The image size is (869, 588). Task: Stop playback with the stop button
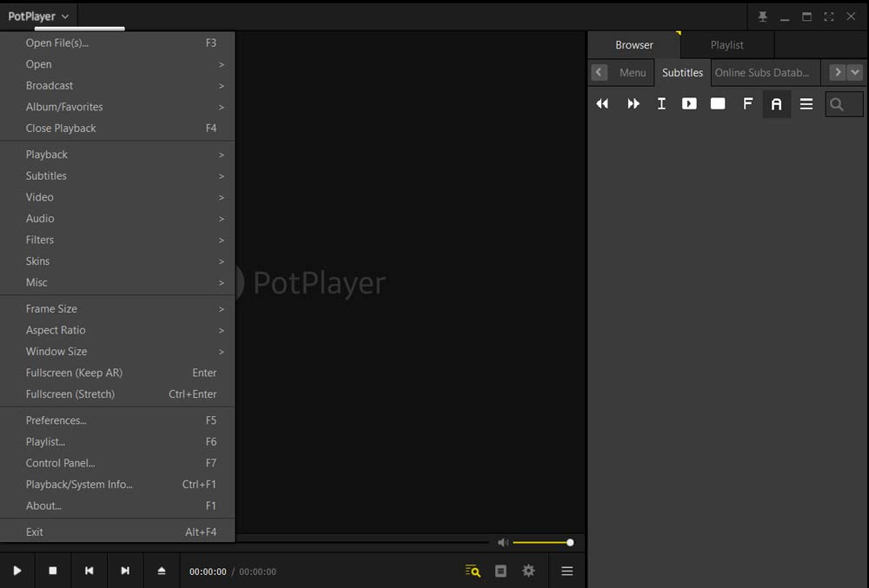53,571
